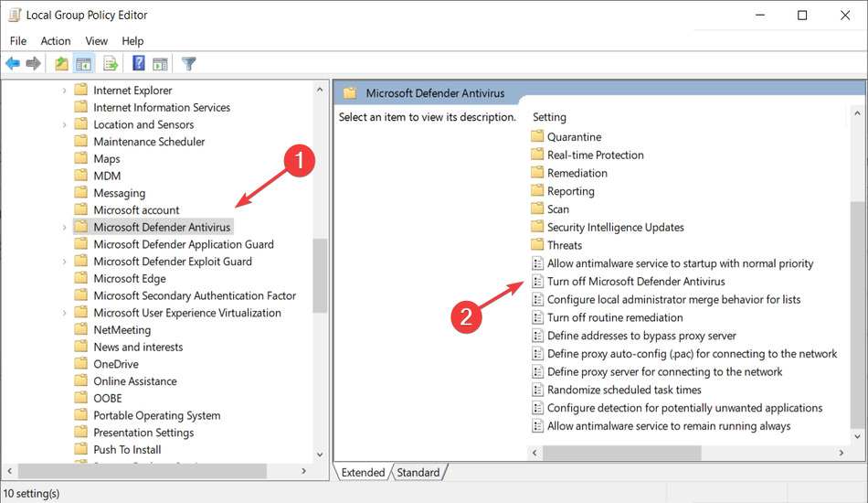
Task: Switch to the Standard tab
Action: [418, 473]
